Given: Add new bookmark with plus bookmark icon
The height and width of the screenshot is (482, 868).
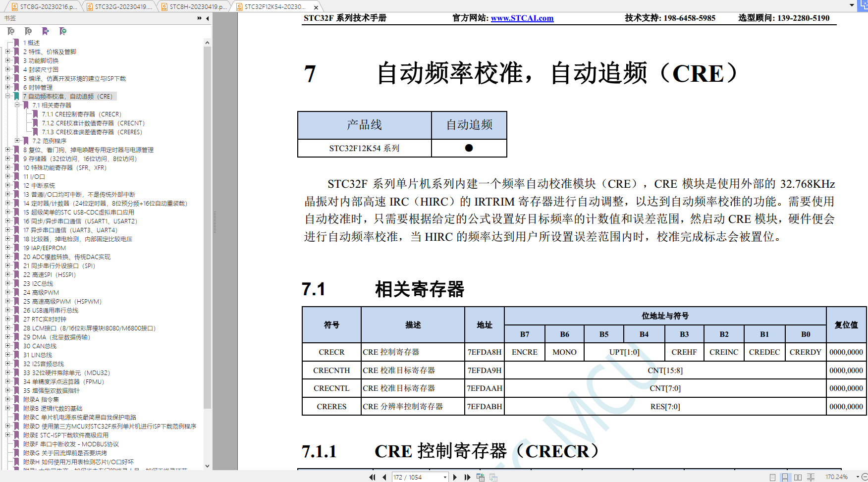Looking at the screenshot, I should click(28, 31).
